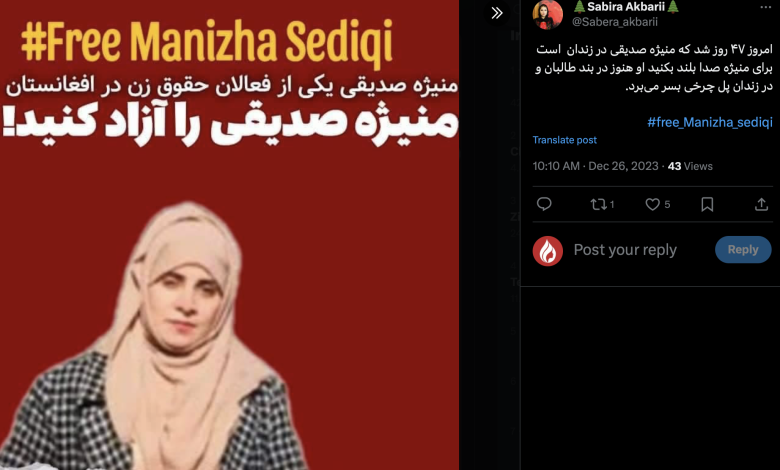Open the @Sabera_akbarii handle
780x470 pixels.
(615, 22)
